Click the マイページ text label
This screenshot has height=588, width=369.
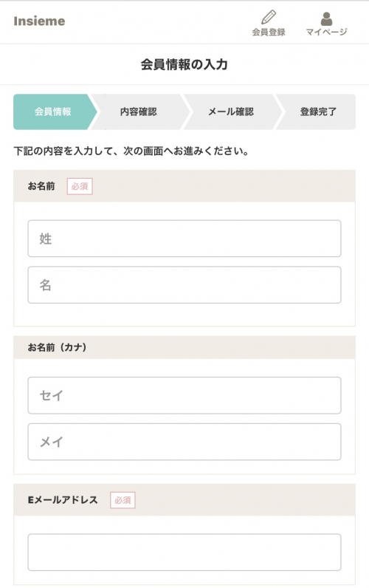326,33
